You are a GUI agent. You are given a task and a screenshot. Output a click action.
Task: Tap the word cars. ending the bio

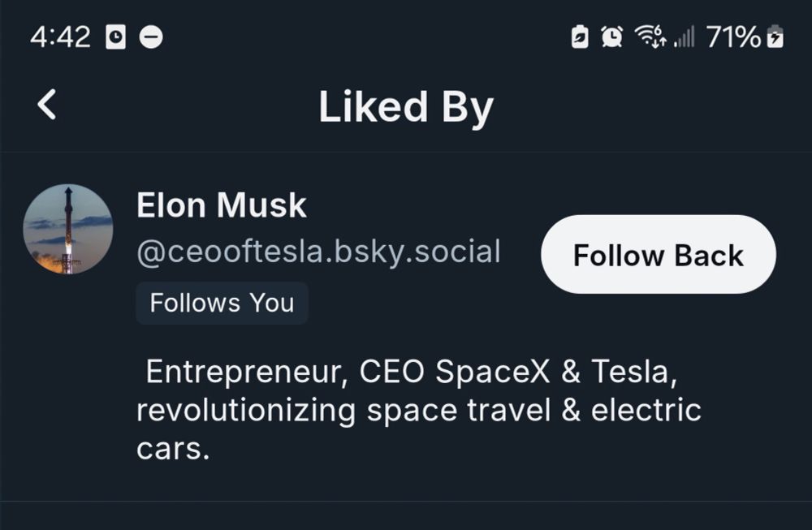click(x=173, y=448)
